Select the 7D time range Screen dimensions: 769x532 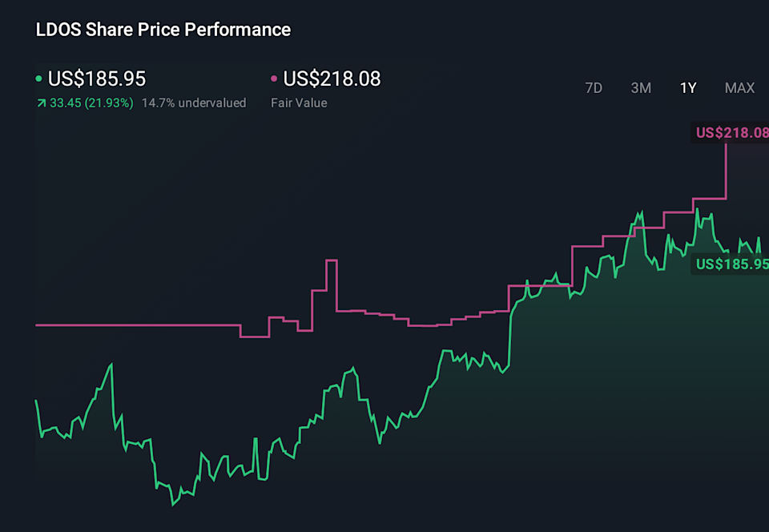click(x=594, y=88)
